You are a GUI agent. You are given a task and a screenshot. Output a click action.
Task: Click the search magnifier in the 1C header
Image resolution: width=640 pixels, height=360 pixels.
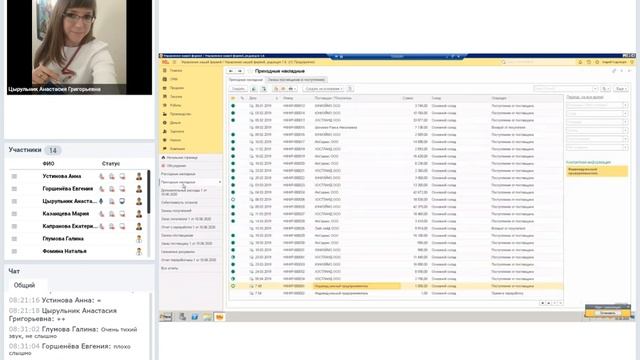click(503, 62)
